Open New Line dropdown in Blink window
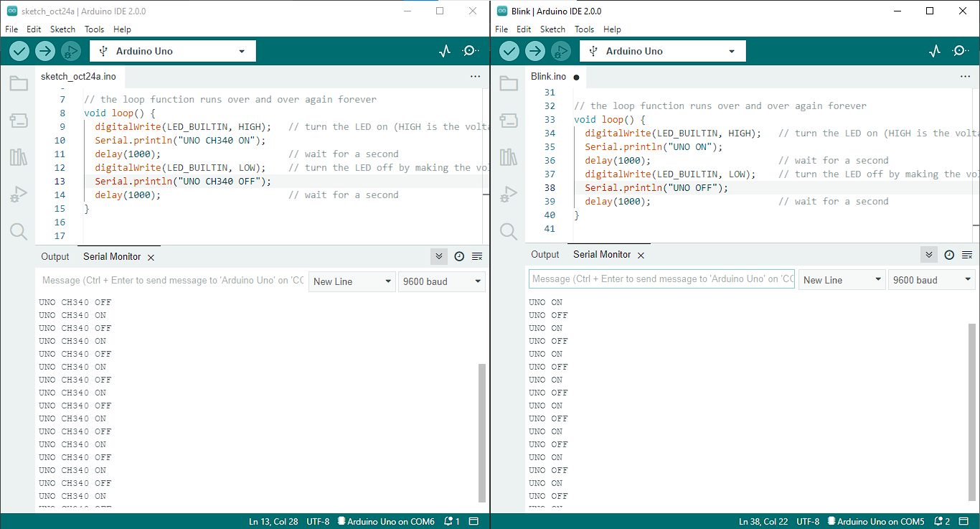Image resolution: width=980 pixels, height=529 pixels. (842, 280)
